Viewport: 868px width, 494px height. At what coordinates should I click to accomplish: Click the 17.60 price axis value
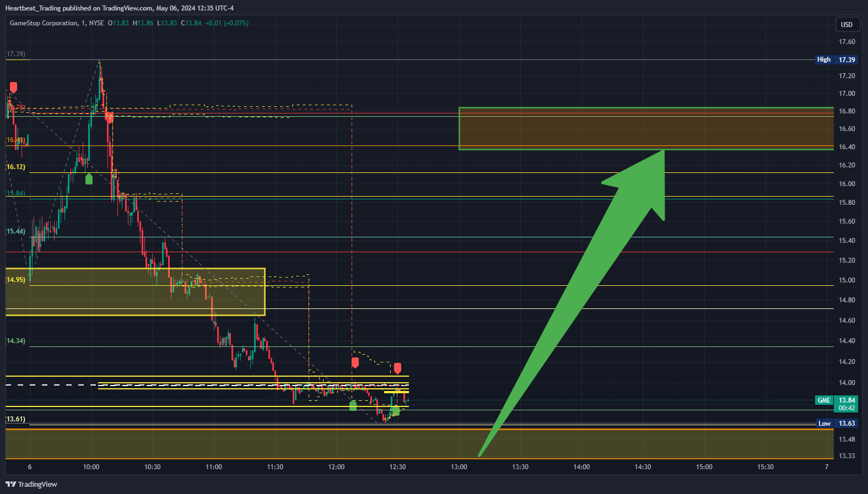[847, 42]
